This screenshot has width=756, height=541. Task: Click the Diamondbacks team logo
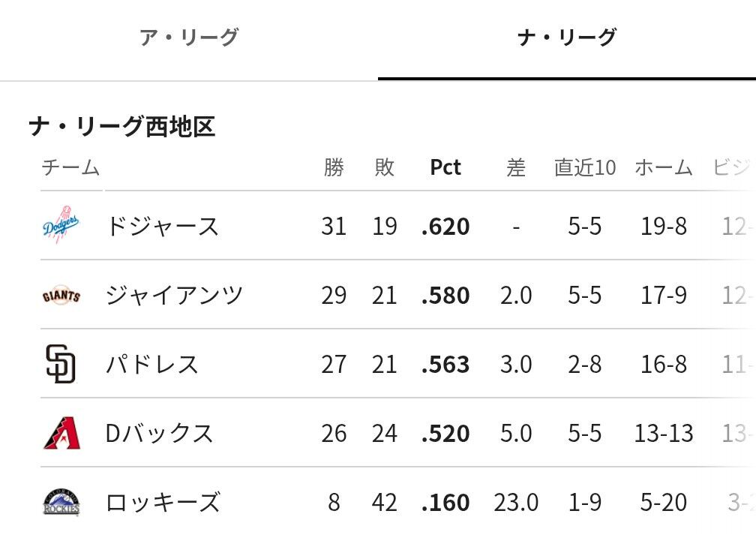(x=61, y=433)
